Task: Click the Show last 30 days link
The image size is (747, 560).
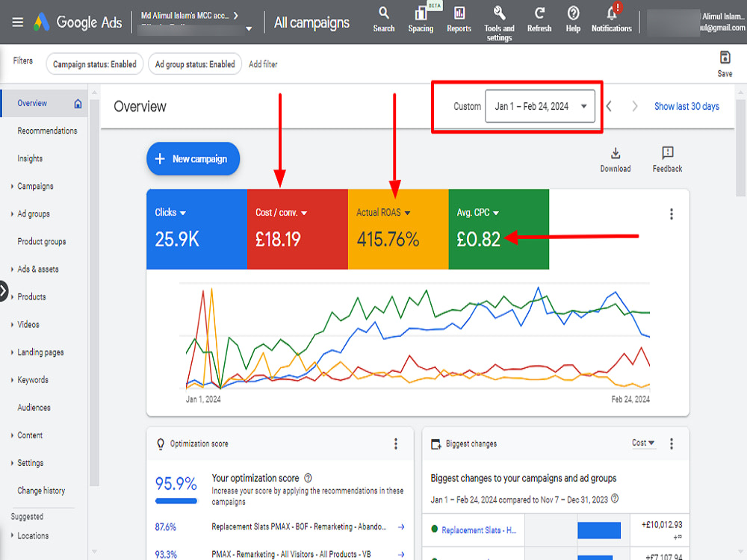Action: (x=686, y=106)
